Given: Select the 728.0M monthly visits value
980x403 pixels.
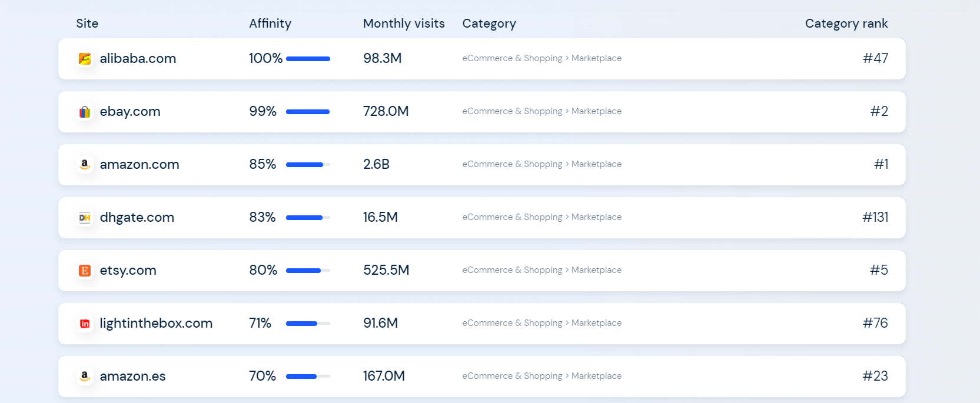Looking at the screenshot, I should (386, 111).
